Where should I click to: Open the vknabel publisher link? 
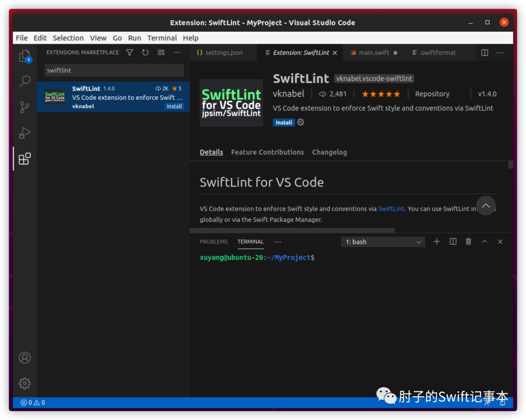pyautogui.click(x=288, y=94)
